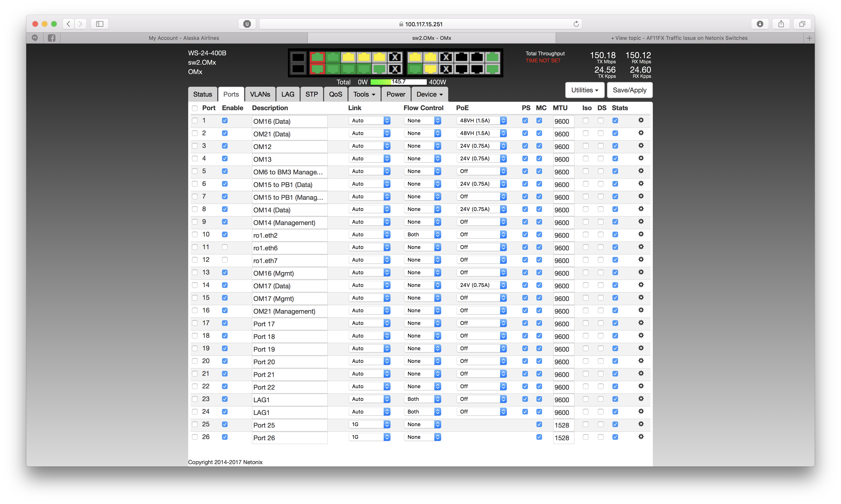Click the total power usage bar
The image size is (841, 504).
tap(398, 82)
